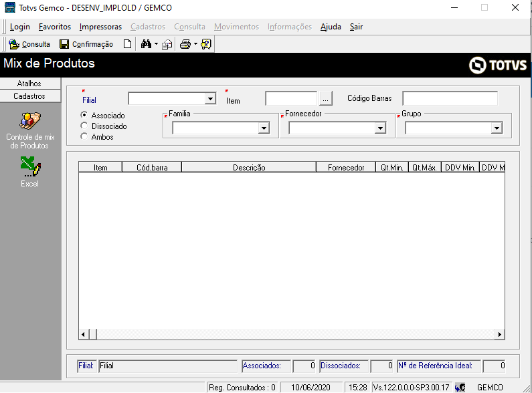Open the Familia dropdown
This screenshot has width=532, height=393.
(264, 128)
